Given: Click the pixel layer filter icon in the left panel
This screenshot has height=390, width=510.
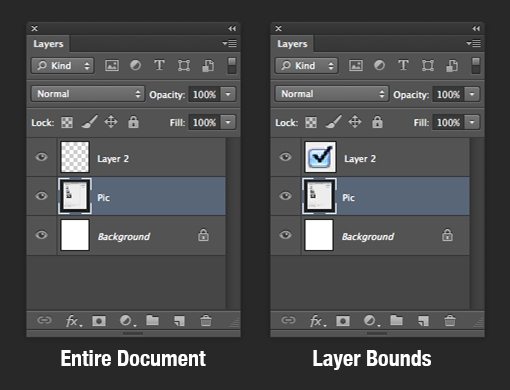Looking at the screenshot, I should click(x=112, y=65).
